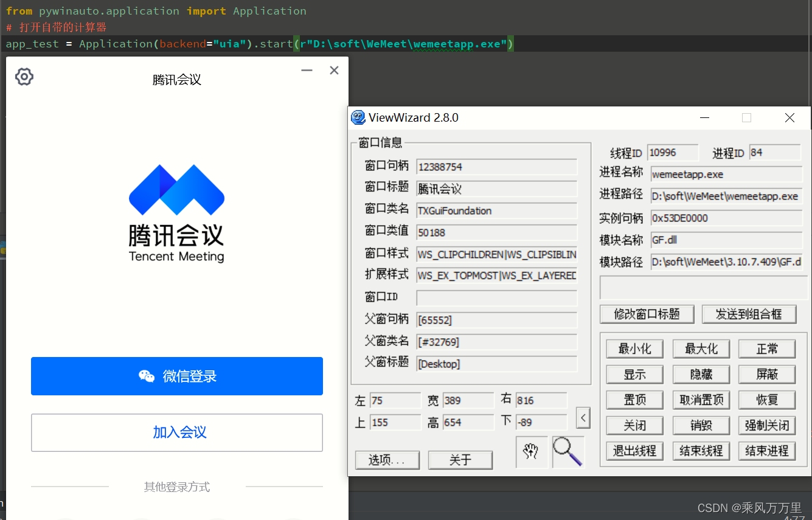
Task: Click 模块路径 field ending GF.d
Action: [x=727, y=262]
